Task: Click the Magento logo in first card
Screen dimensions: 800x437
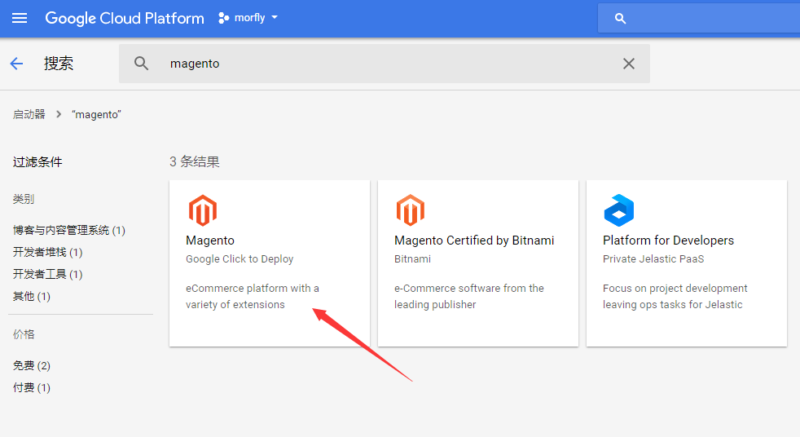Action: [203, 210]
